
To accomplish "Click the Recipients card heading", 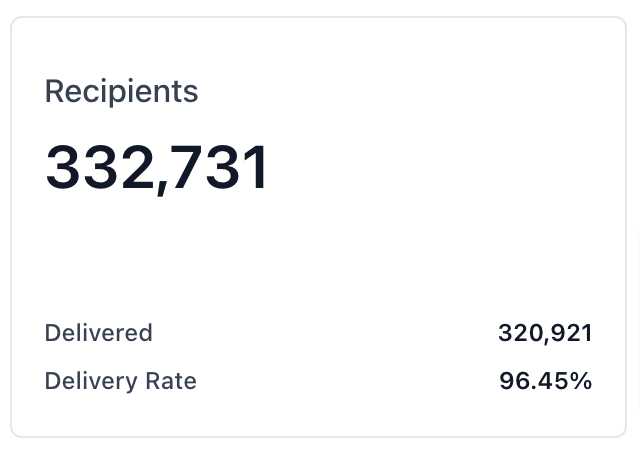I will 121,92.
